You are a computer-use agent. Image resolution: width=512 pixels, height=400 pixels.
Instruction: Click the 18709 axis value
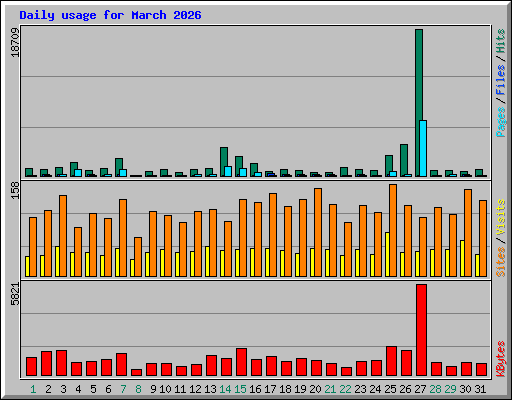click(x=15, y=42)
